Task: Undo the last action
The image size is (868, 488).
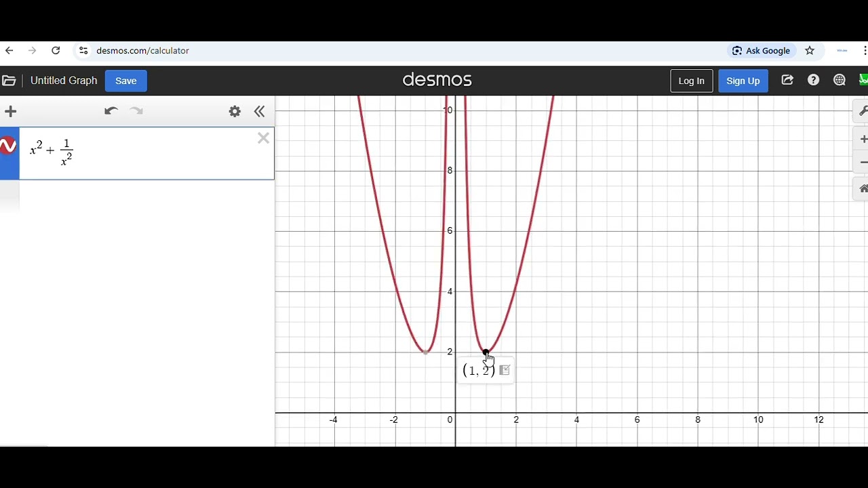Action: tap(111, 111)
